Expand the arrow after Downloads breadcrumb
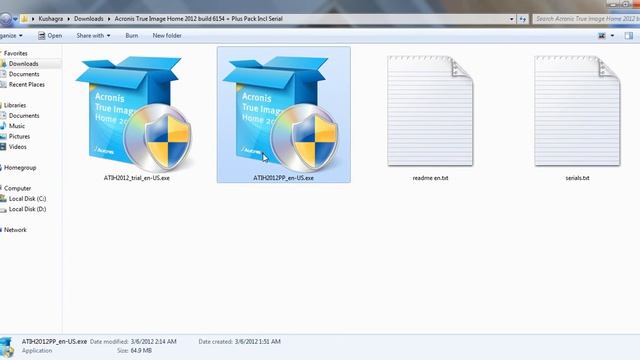Viewport: 640px width, 360px height. [109, 19]
